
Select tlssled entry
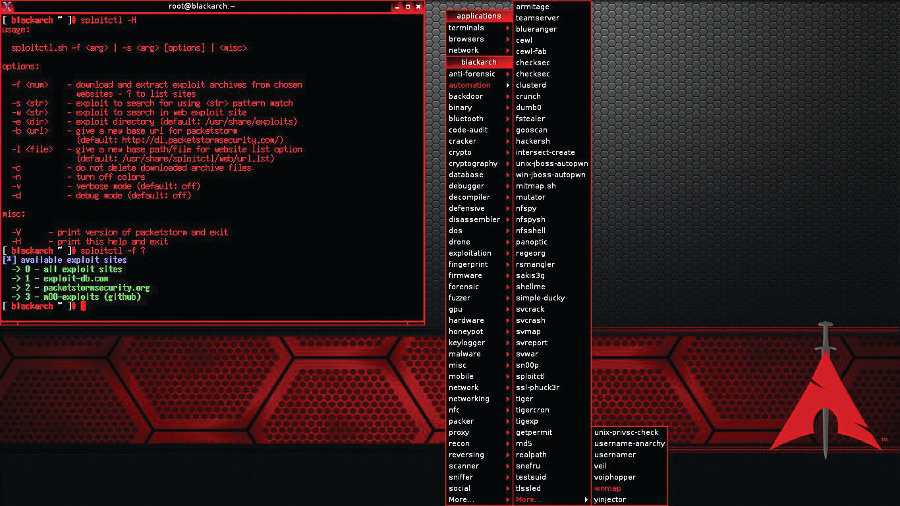pos(528,488)
